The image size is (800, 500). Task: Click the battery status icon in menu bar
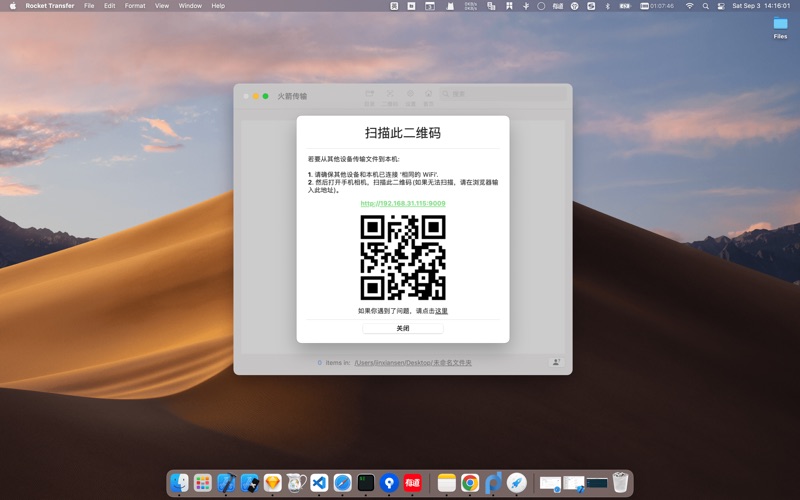[624, 6]
